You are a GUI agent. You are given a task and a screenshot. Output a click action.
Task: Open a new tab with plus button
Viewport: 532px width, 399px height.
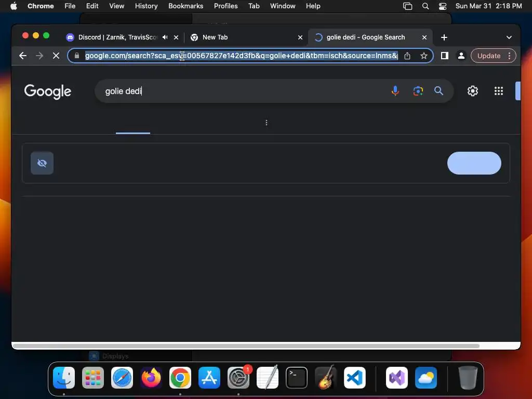pos(444,37)
